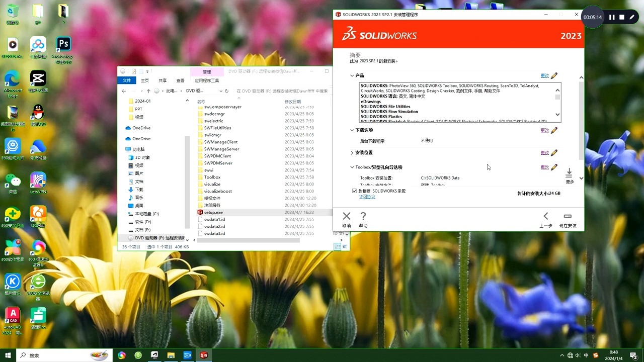Screen dimensions: 644x362
Task: Click the Explorer search field
Action: coord(282,91)
